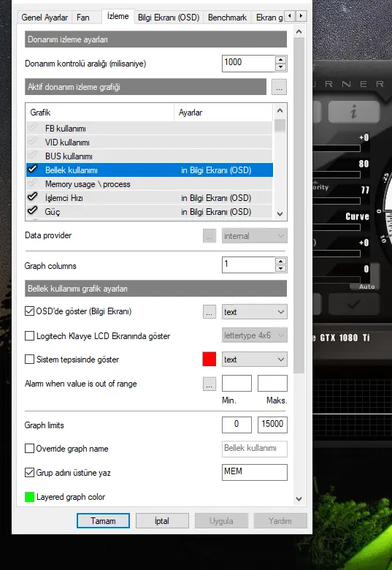Switch to the Genel Ayarlar tab
Image resolution: width=392 pixels, height=570 pixels.
click(x=45, y=18)
